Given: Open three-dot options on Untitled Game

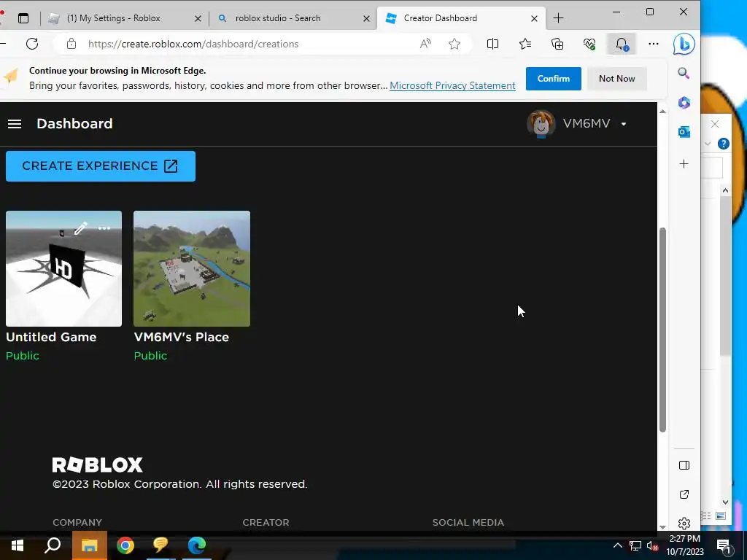Looking at the screenshot, I should (104, 228).
